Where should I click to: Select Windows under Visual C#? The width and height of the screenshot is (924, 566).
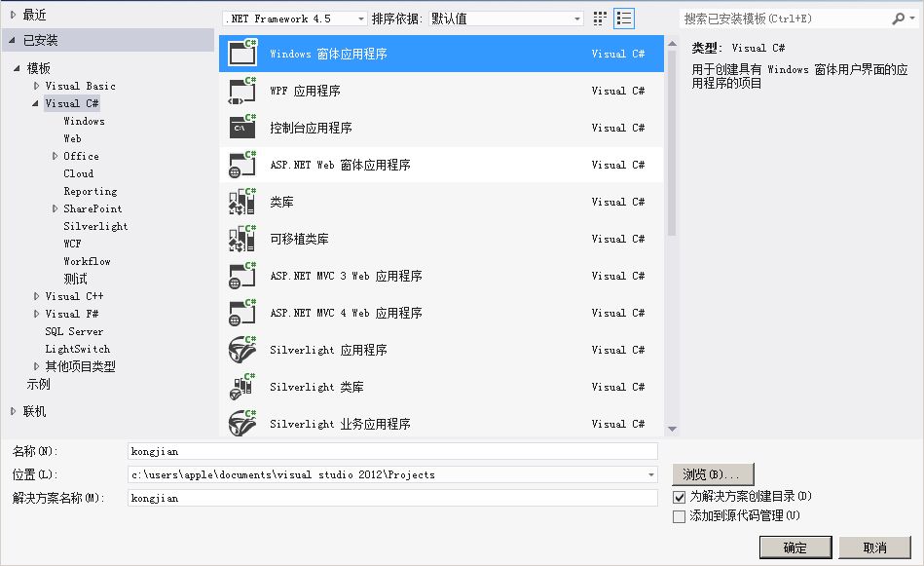point(84,121)
